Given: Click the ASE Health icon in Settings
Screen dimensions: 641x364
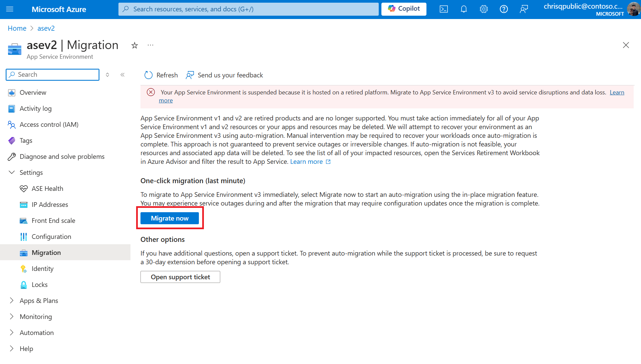Looking at the screenshot, I should 23,188.
